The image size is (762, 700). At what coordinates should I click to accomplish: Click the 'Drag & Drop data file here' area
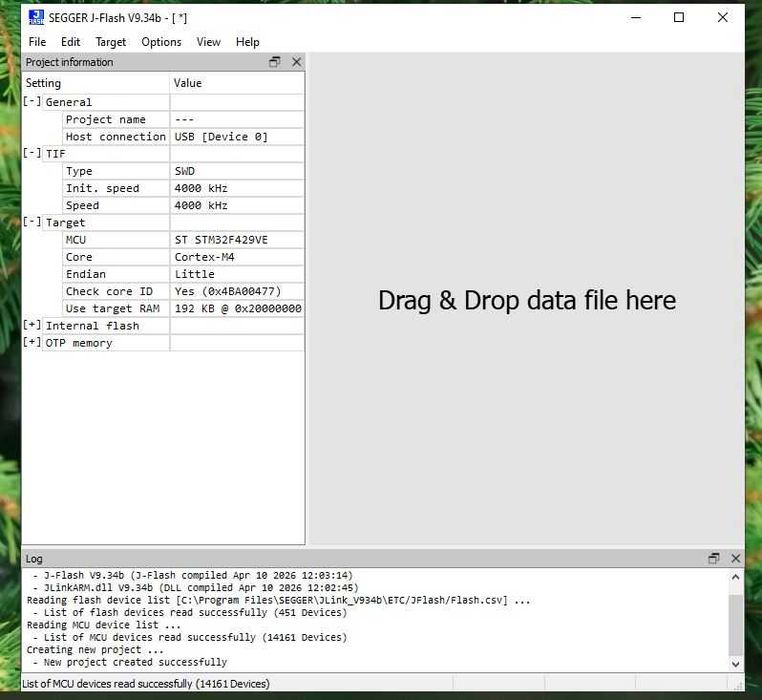coord(527,300)
